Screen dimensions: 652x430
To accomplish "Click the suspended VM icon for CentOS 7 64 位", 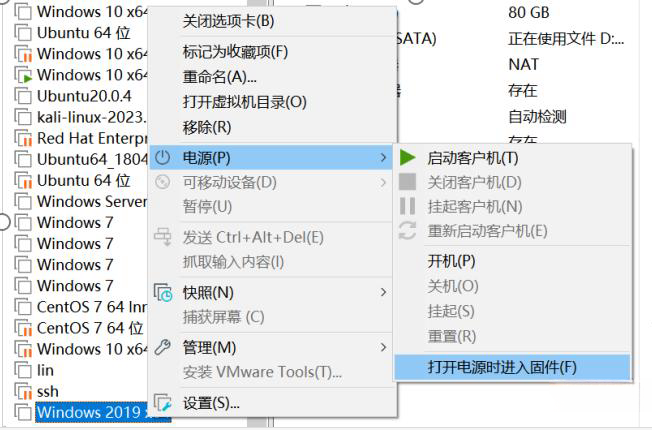I will point(23,329).
